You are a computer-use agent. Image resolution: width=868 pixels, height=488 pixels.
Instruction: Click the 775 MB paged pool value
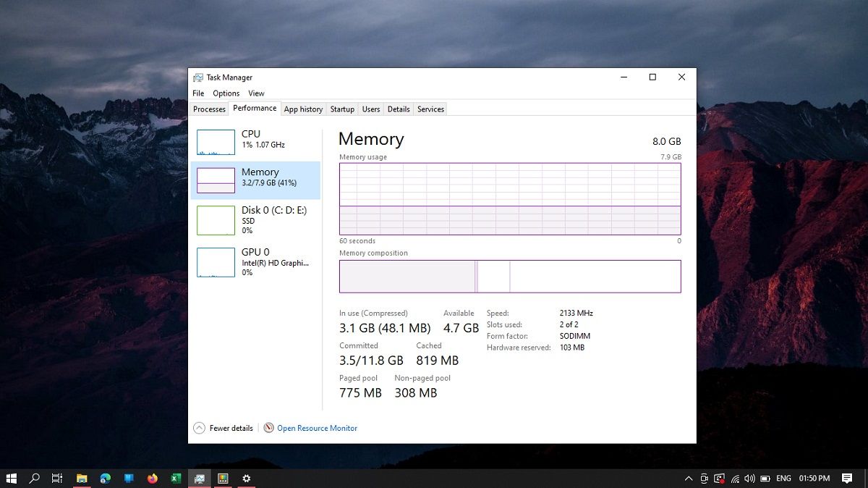(360, 393)
